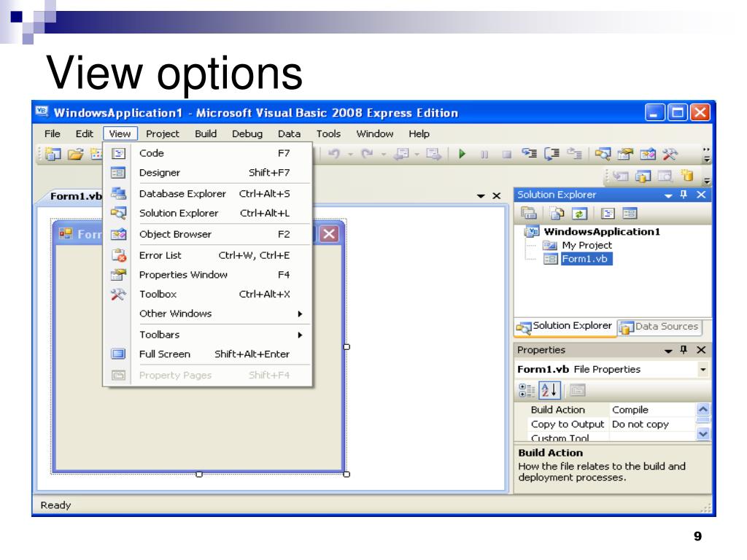Image resolution: width=747 pixels, height=560 pixels.
Task: Choose Solution Explorer from View menu
Action: click(x=208, y=214)
